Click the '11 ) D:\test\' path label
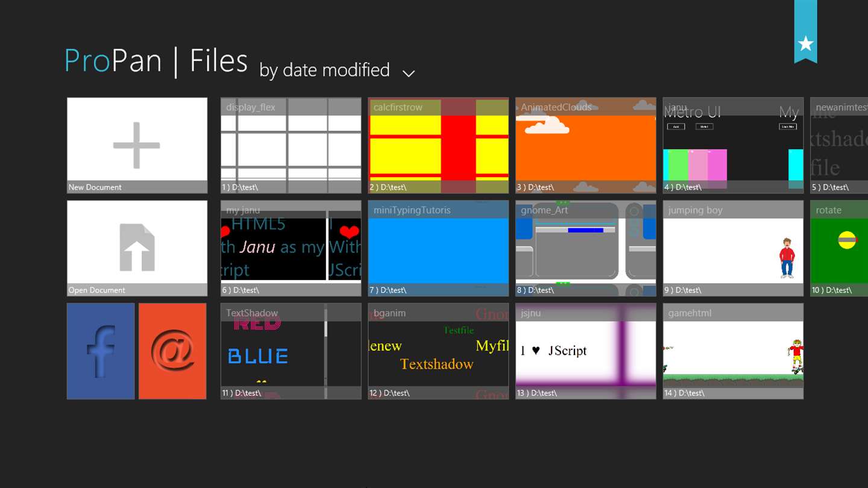Screen dimensions: 868x488 (242, 393)
